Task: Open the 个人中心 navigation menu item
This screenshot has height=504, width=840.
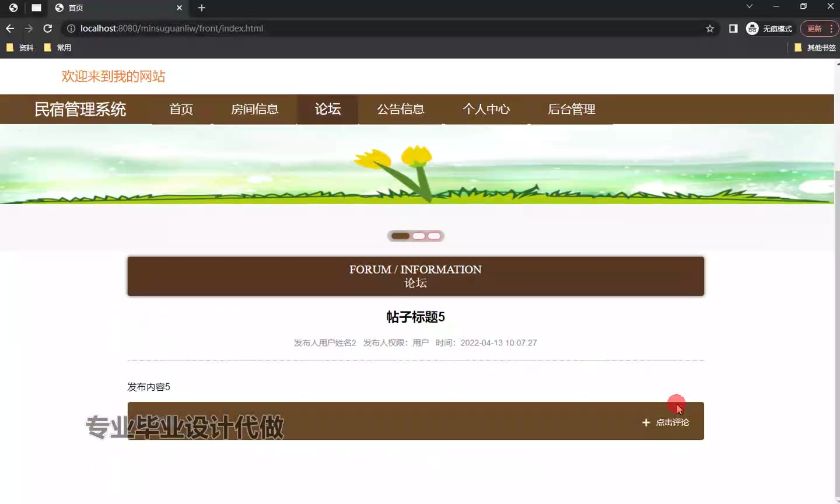Action: (x=486, y=109)
